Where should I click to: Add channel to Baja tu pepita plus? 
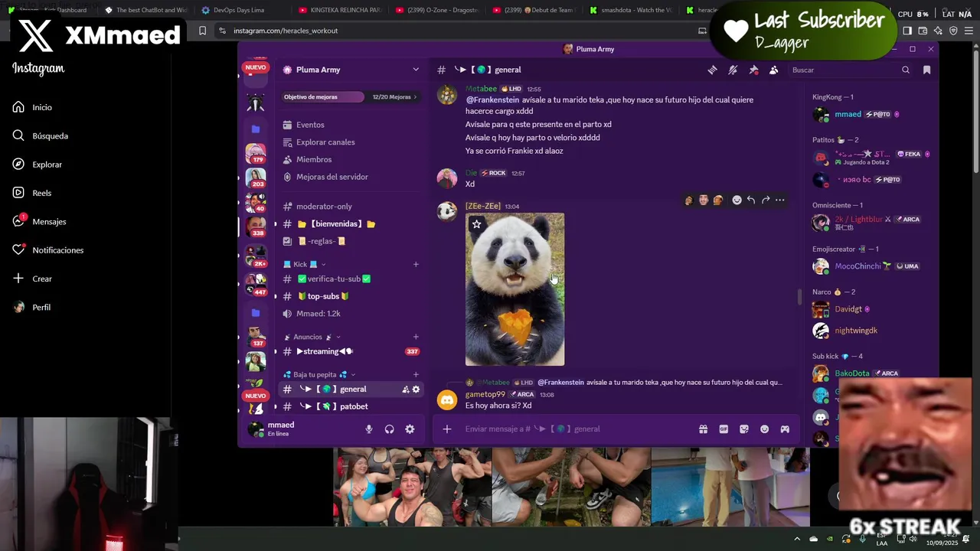click(416, 374)
